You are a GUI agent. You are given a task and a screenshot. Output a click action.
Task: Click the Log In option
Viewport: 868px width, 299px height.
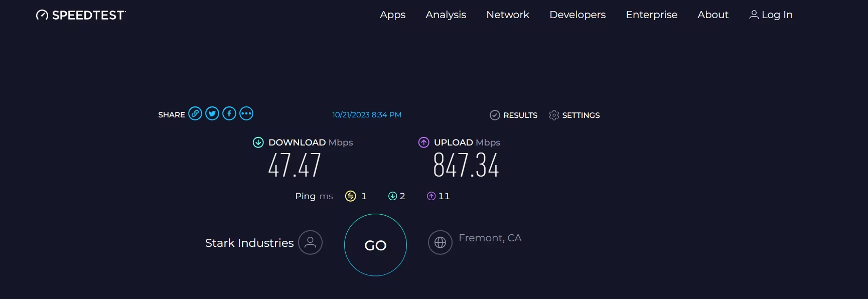point(776,15)
